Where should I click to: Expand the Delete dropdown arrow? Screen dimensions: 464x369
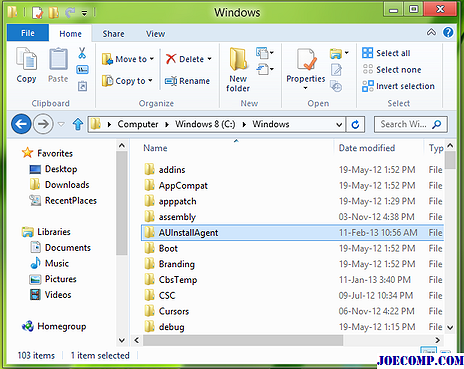pos(209,59)
